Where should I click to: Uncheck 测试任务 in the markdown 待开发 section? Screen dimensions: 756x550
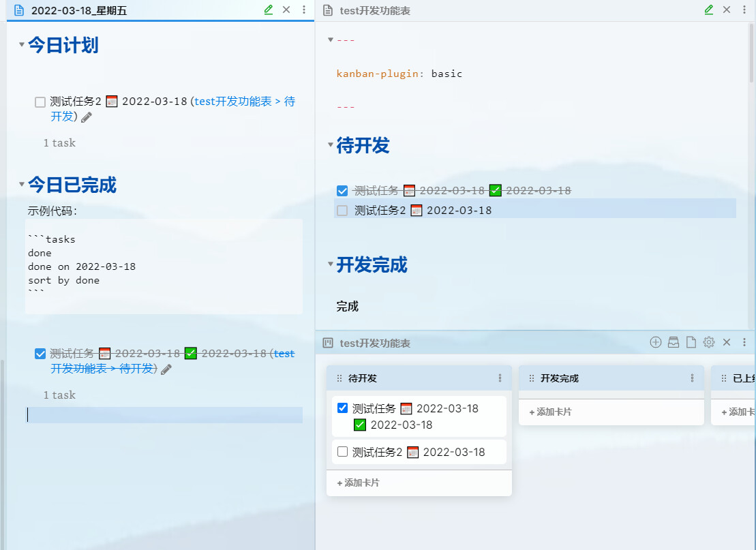[x=342, y=191]
